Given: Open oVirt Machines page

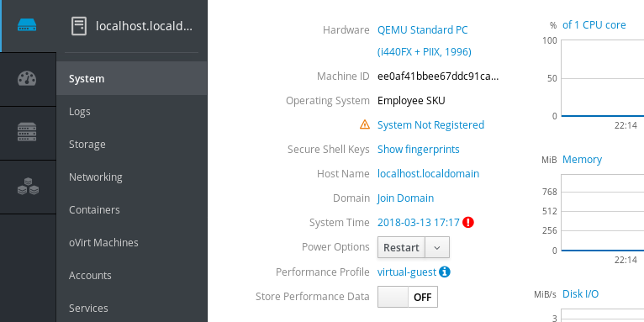Looking at the screenshot, I should (131, 243).
